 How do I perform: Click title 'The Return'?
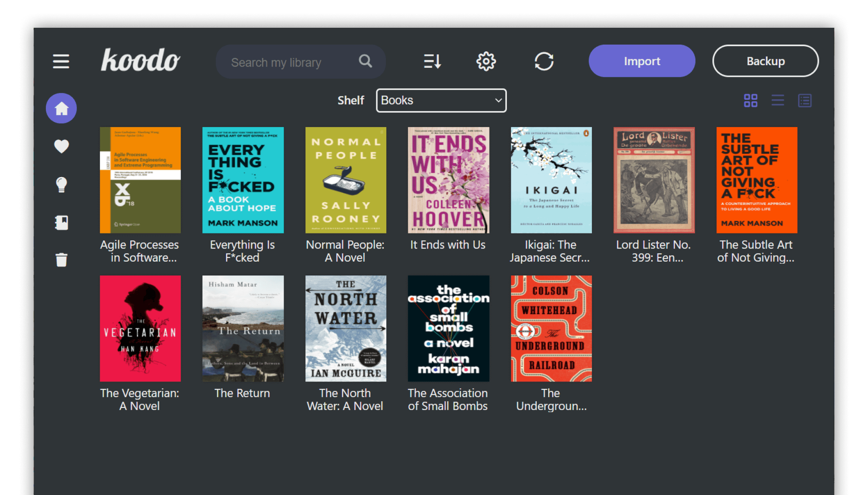click(x=242, y=393)
